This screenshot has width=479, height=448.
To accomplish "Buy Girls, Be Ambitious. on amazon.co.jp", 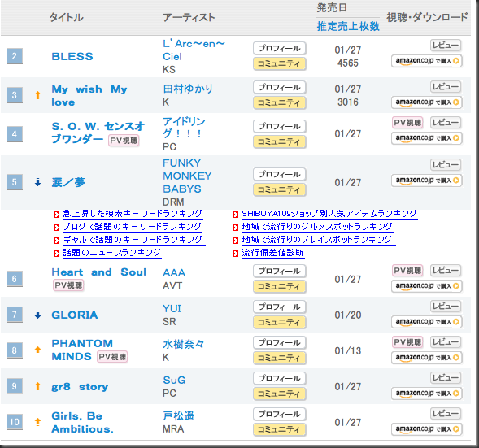I will coord(427,429).
